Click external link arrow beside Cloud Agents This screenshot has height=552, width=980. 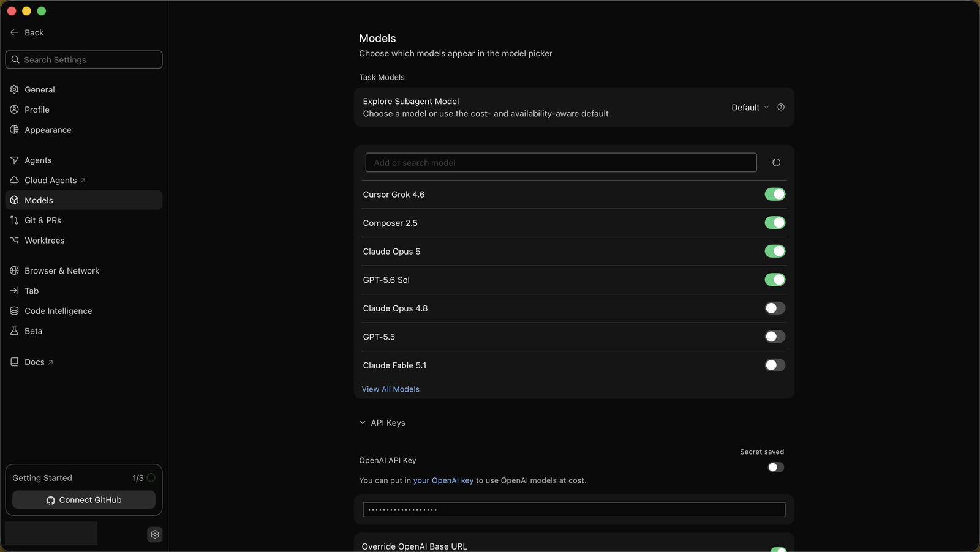(x=83, y=181)
